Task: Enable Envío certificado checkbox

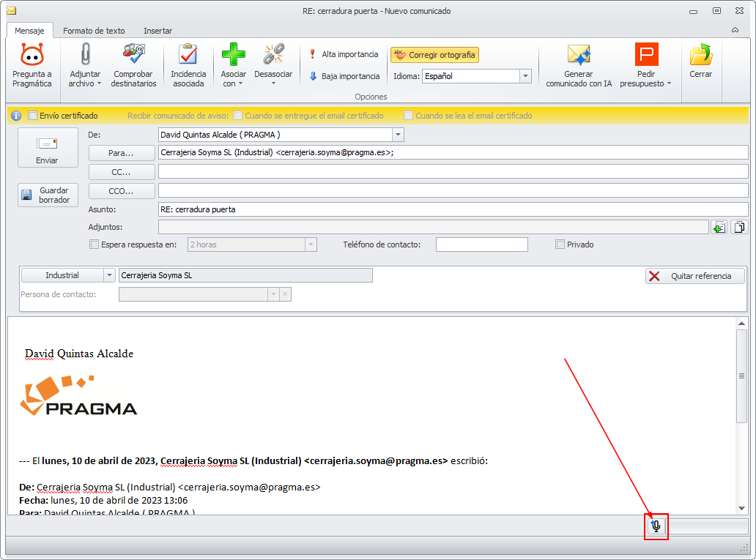Action: click(33, 116)
